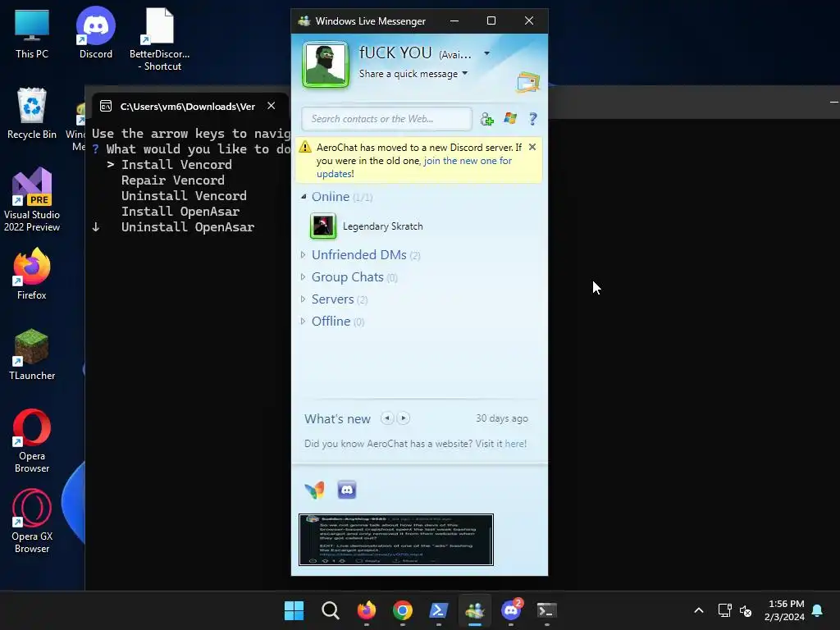840x630 pixels.
Task: Select Visual Studio 2022 Preview desktop icon
Action: (32, 200)
